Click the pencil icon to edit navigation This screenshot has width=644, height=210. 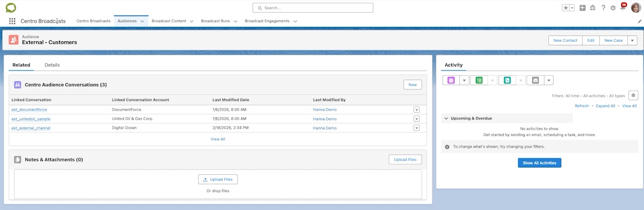click(x=639, y=21)
